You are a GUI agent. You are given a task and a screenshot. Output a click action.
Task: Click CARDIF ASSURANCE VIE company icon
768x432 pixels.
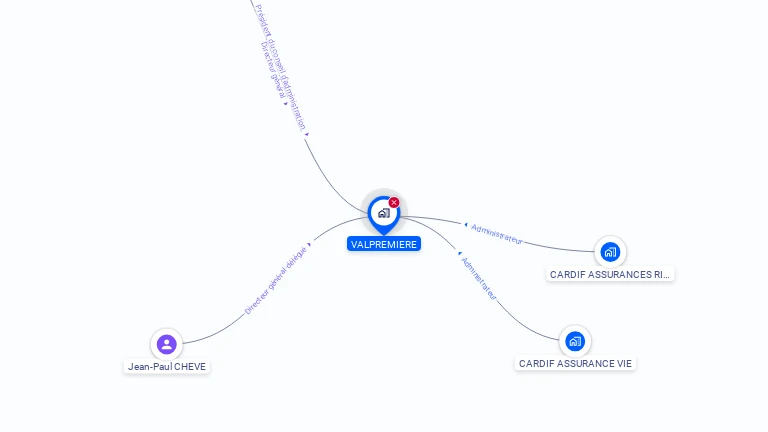click(575, 341)
